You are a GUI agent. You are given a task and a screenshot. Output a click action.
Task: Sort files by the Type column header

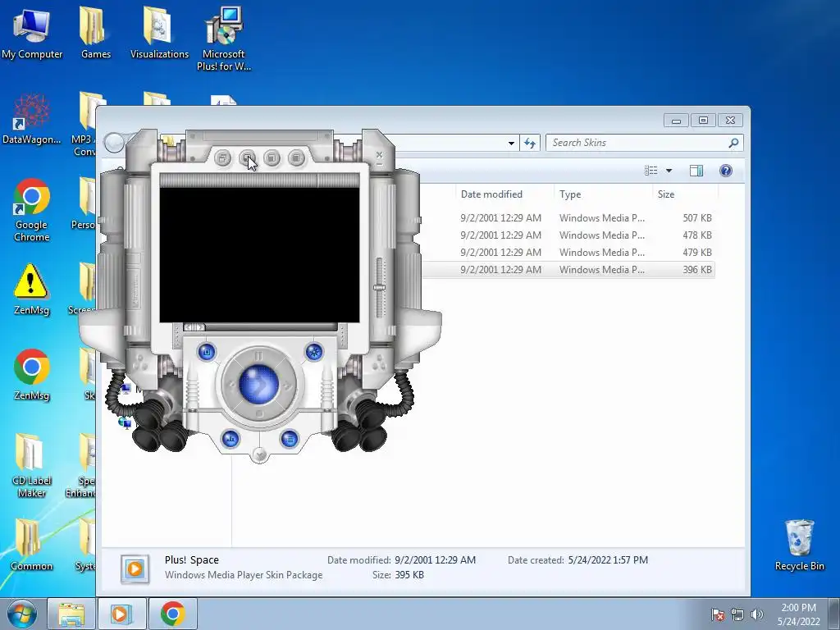click(570, 194)
